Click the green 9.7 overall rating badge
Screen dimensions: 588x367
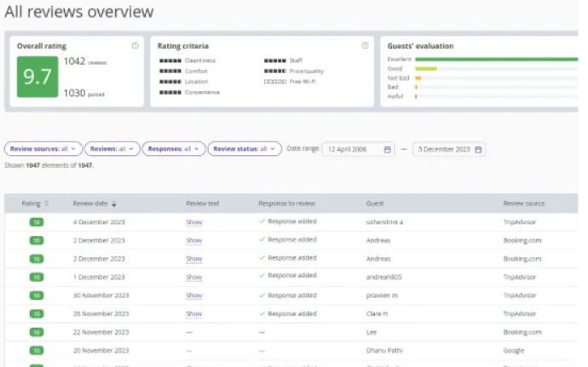coord(37,78)
